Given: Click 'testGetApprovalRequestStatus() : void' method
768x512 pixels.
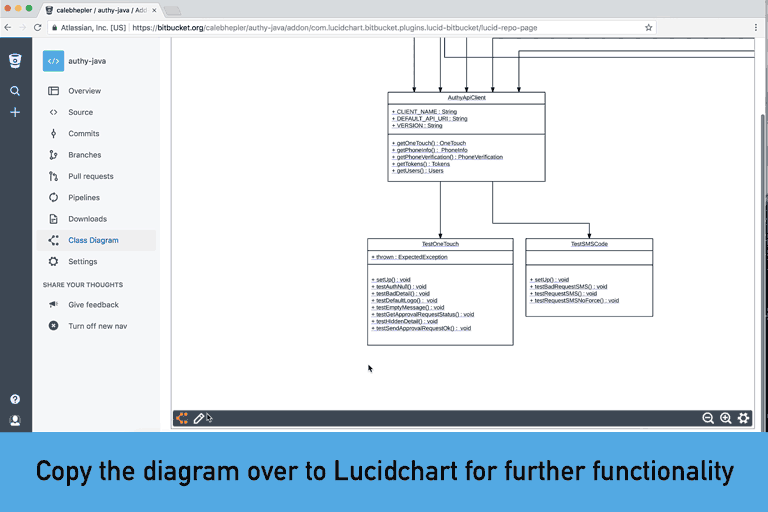Looking at the screenshot, I should click(423, 314).
